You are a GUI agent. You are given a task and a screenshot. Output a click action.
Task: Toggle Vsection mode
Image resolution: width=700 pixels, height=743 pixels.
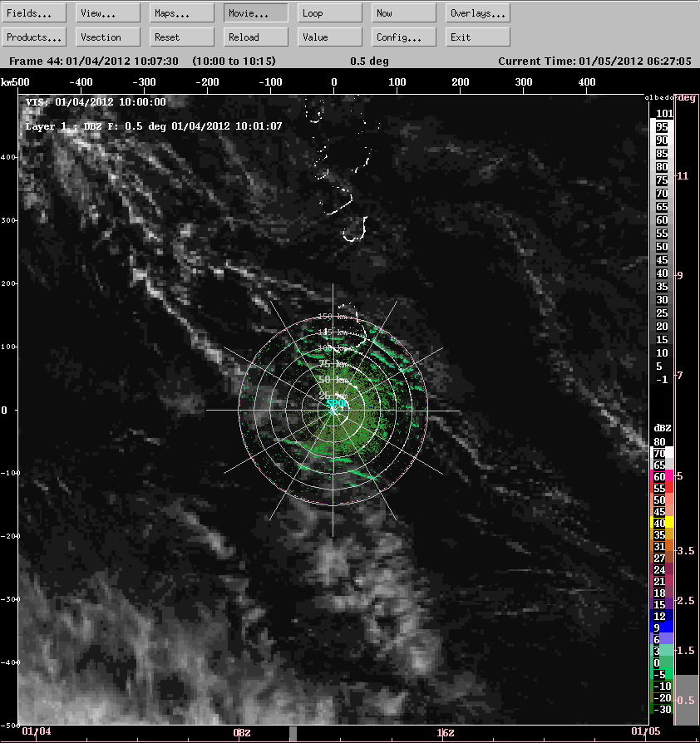coord(108,37)
